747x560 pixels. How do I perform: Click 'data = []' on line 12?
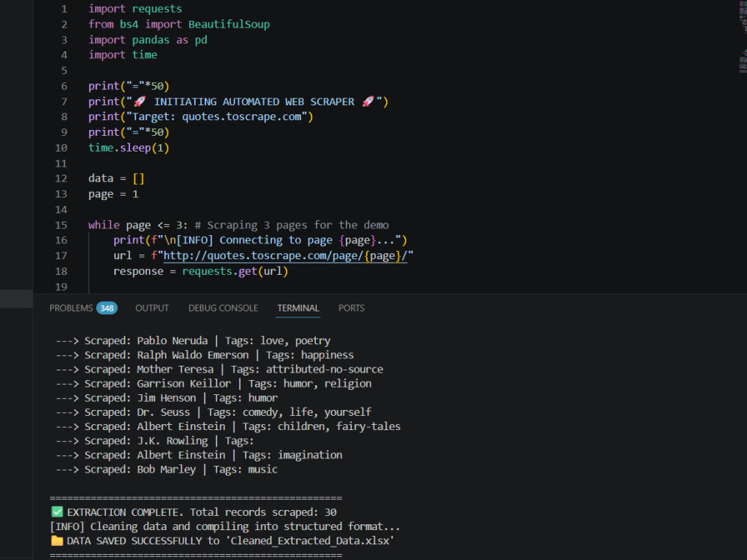(x=116, y=178)
